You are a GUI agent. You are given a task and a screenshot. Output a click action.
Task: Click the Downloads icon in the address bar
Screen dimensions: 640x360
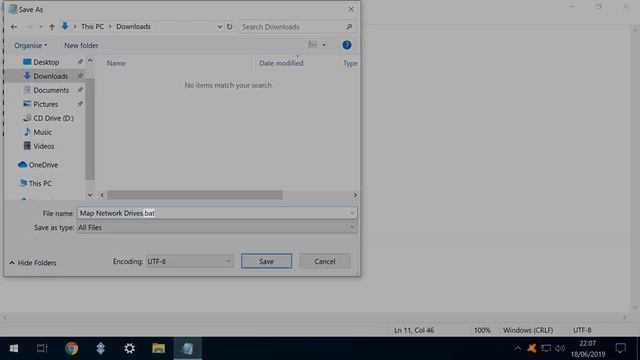65,27
